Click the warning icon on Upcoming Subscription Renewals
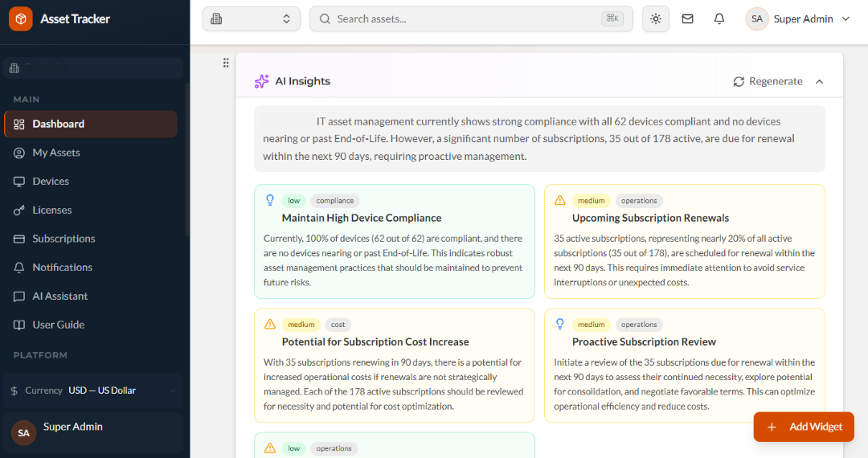The height and width of the screenshot is (458, 868). click(x=559, y=200)
